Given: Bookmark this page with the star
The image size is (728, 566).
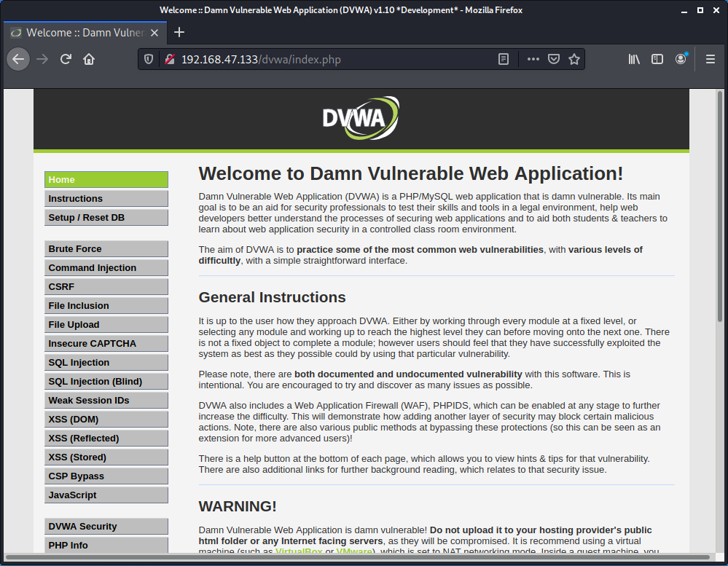Looking at the screenshot, I should coord(574,60).
